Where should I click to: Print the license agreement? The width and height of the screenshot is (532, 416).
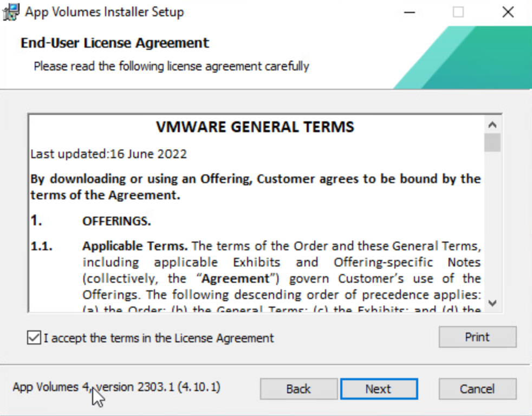pos(477,337)
